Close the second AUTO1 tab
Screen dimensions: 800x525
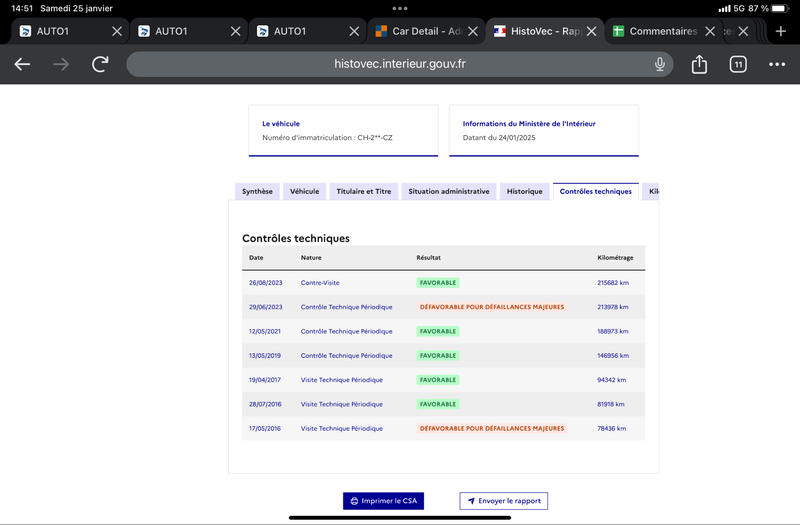tap(235, 31)
